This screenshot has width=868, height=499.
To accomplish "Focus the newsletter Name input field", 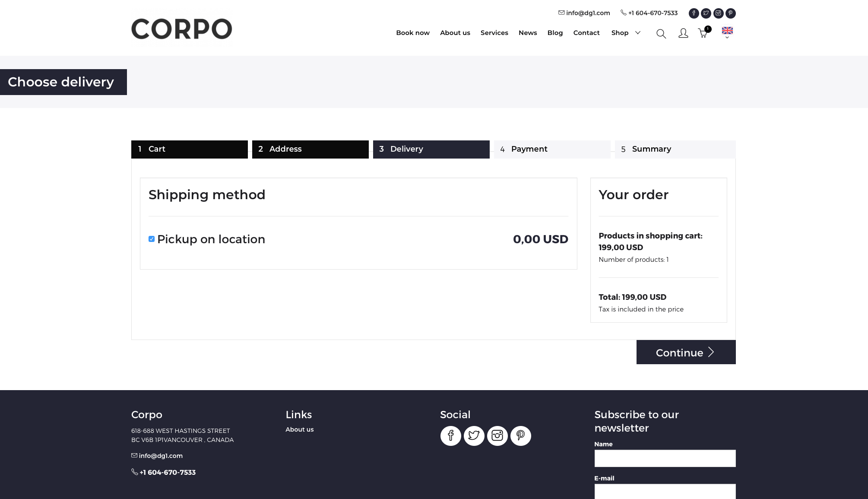I will point(665,458).
